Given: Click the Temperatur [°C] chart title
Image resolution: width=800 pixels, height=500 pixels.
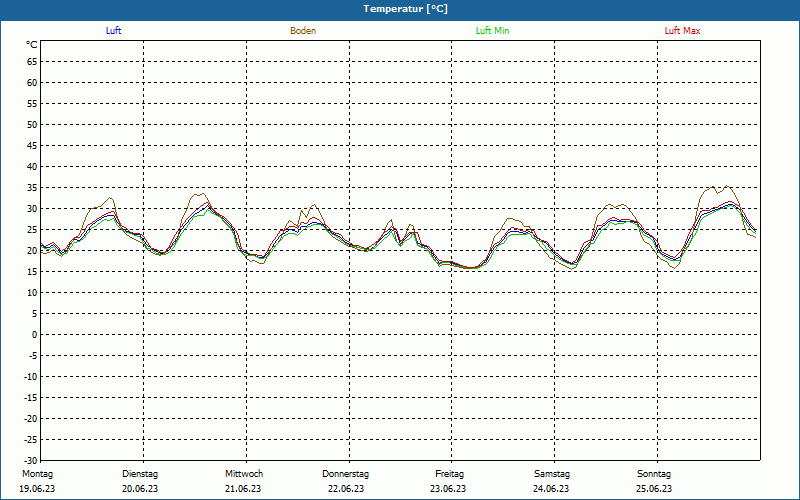Looking at the screenshot, I should (x=406, y=9).
